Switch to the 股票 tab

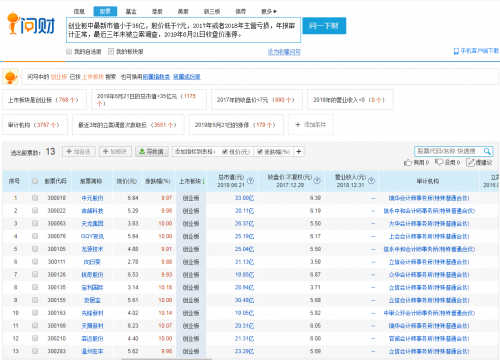click(x=105, y=11)
